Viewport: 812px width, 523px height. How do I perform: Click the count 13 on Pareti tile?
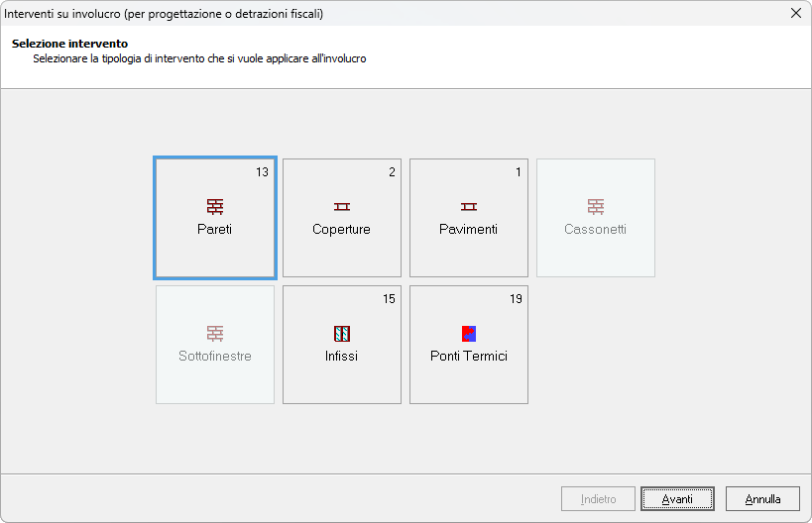click(x=262, y=172)
